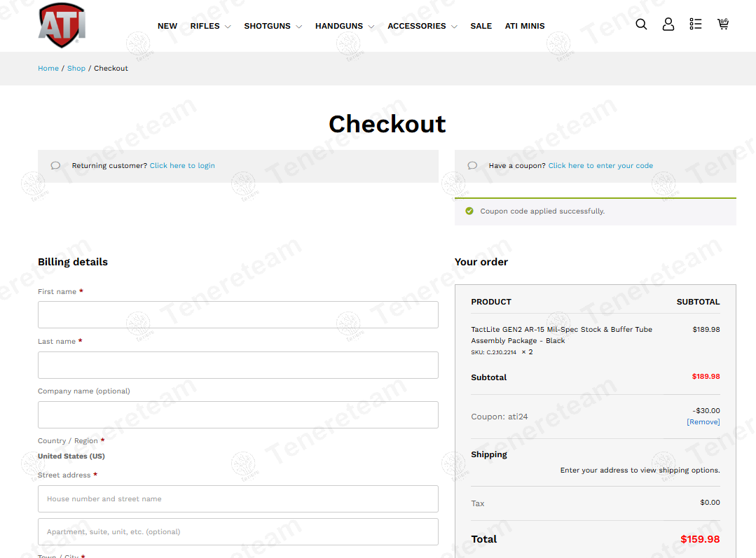Viewport: 756px width, 558px height.
Task: Open the search magnifier icon
Action: [x=641, y=25]
